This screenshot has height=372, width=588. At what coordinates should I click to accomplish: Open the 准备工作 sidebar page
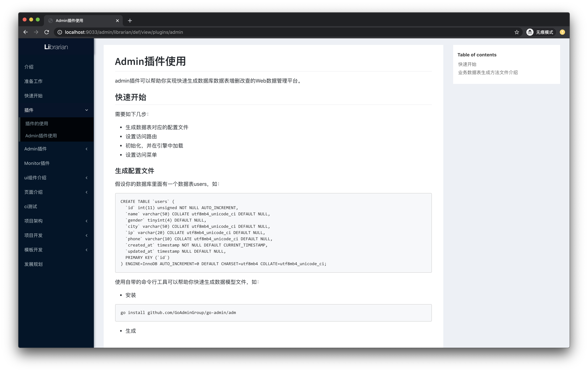[33, 81]
